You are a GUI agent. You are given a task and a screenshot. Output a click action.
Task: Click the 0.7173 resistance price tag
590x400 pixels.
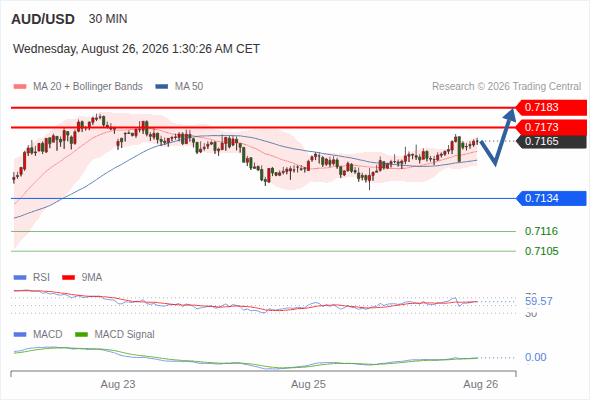(x=551, y=127)
